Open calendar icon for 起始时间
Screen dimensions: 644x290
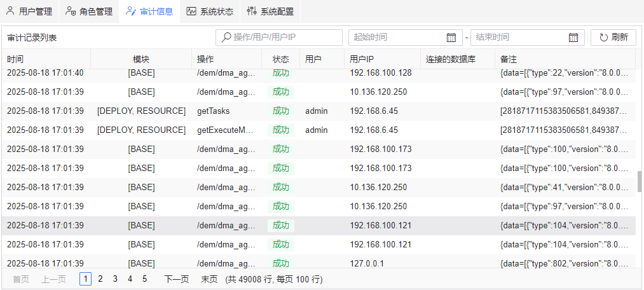[451, 38]
